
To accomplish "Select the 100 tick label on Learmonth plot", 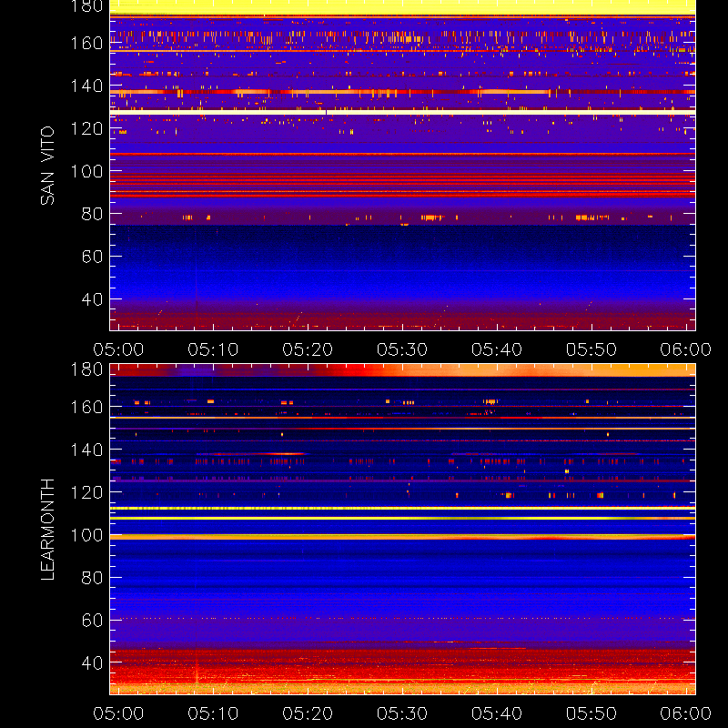I will 86,535.
